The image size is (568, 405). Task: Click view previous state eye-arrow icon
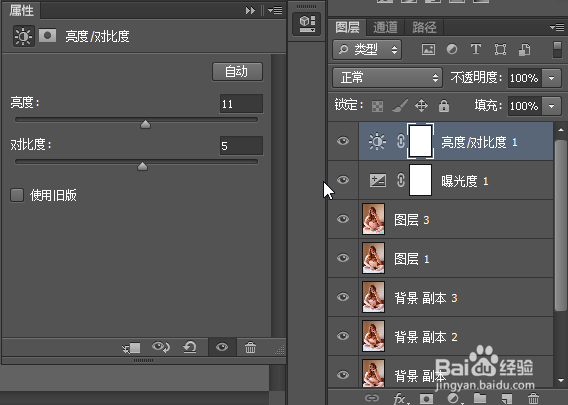[161, 347]
